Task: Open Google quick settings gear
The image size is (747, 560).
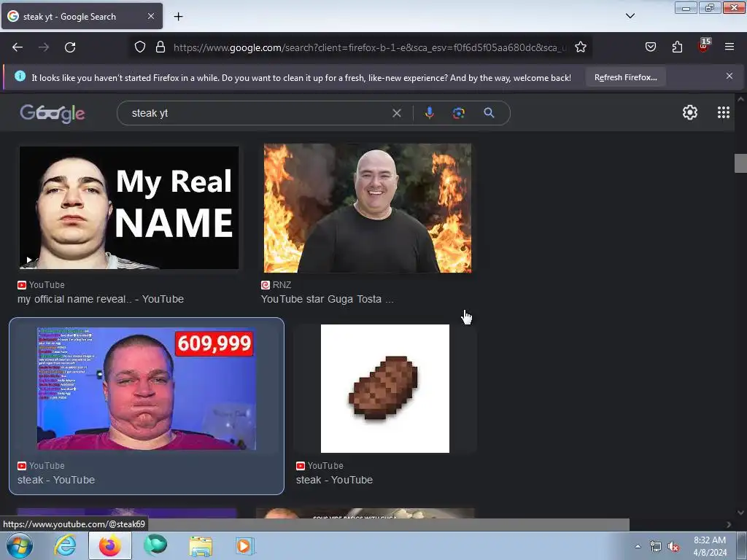Action: pos(690,112)
